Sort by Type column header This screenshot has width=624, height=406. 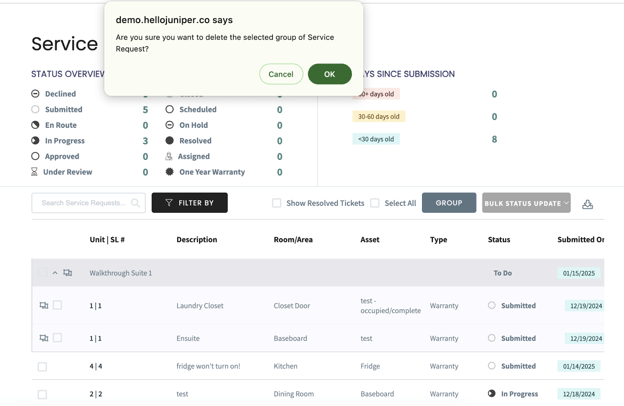pos(439,239)
